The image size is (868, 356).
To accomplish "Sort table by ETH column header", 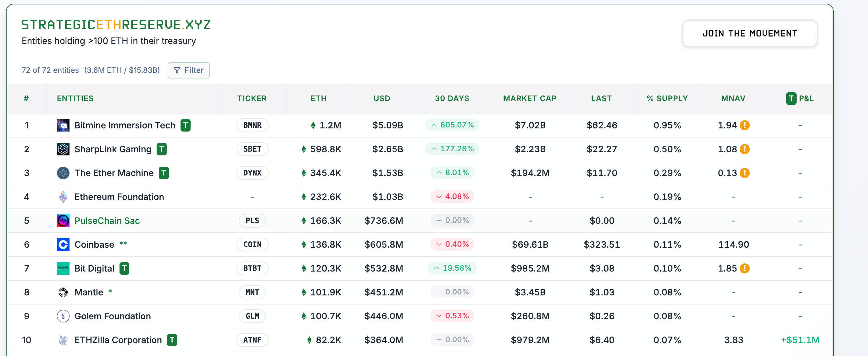I will click(x=318, y=99).
